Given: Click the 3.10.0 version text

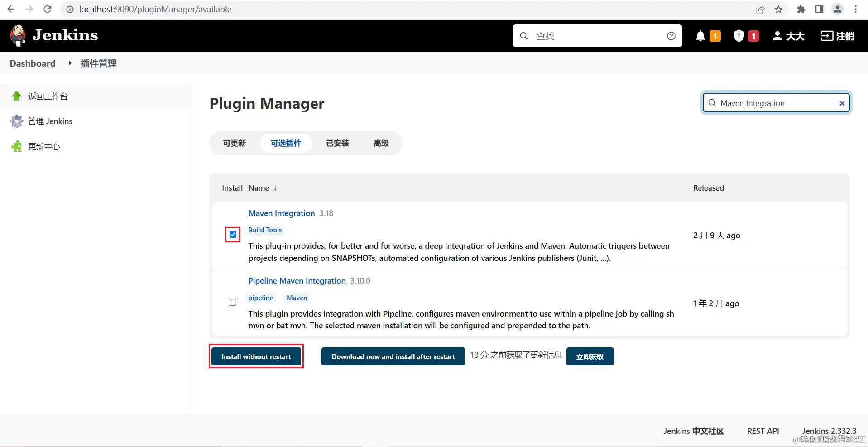Looking at the screenshot, I should tap(360, 281).
